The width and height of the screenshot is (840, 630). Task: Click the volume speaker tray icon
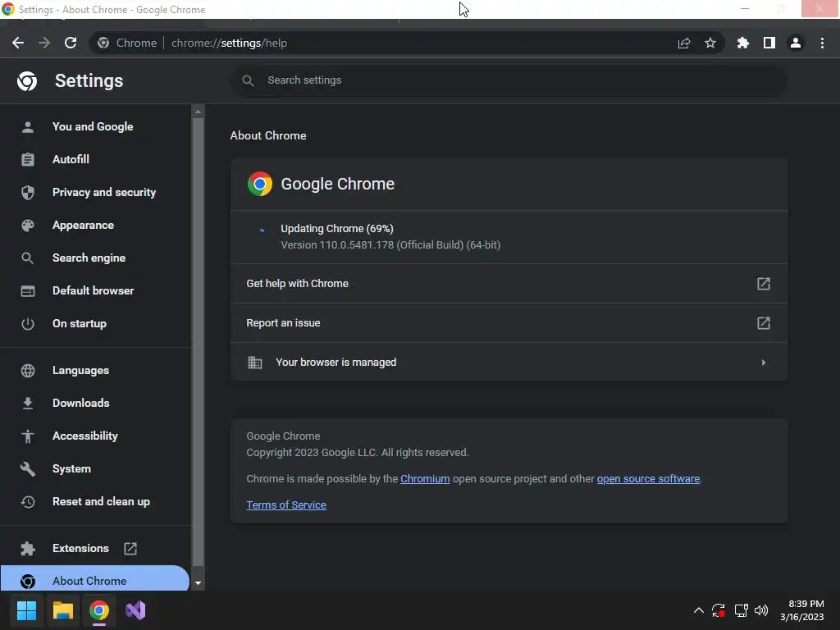[761, 610]
